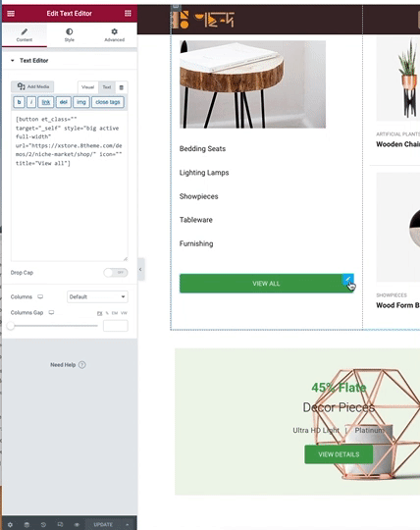
Task: Open Settings gear in bottom bar
Action: tap(10, 524)
